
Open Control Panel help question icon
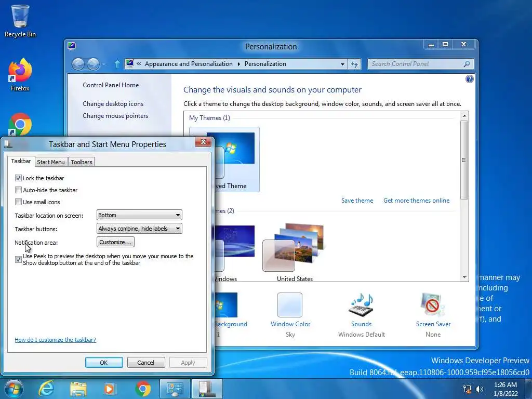tap(470, 79)
